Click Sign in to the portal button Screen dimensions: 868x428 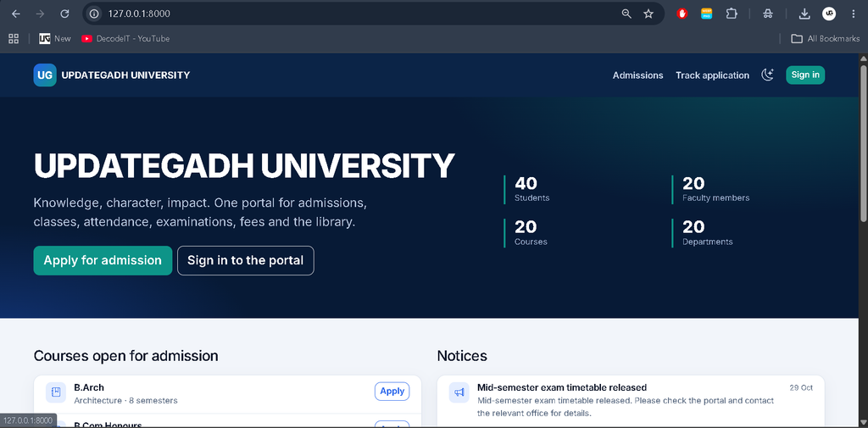tap(245, 260)
